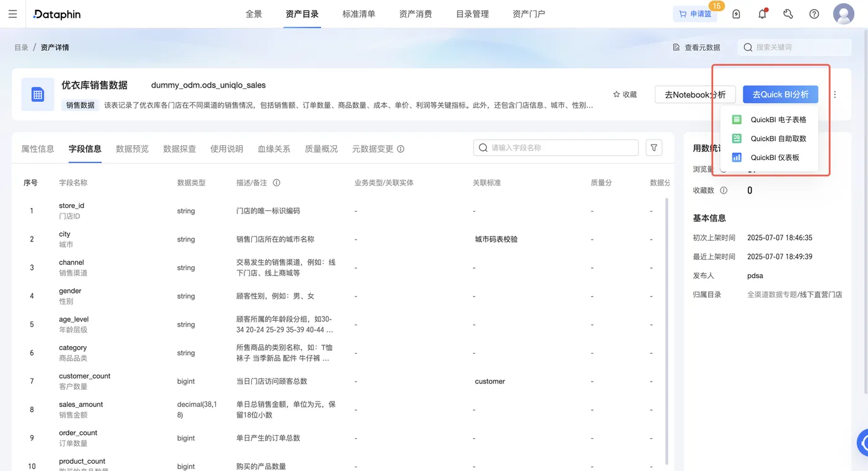Image resolution: width=868 pixels, height=471 pixels.
Task: Choose QuickBI 电子表格 from the dropdown
Action: point(769,120)
